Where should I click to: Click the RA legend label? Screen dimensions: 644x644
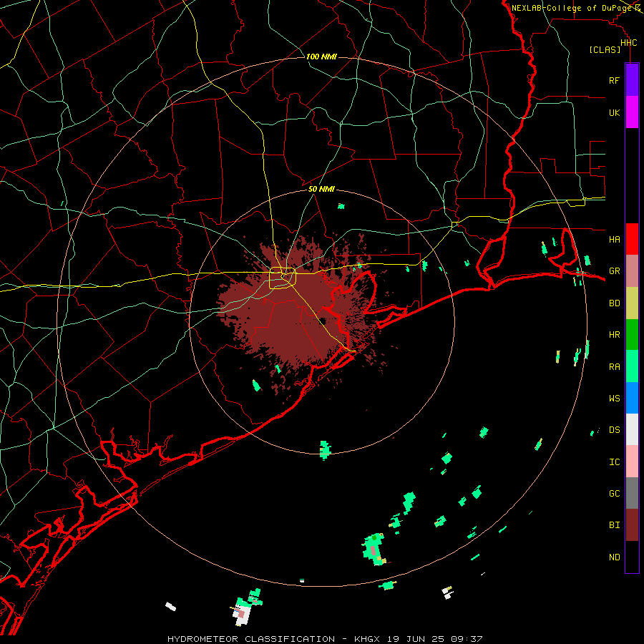[x=614, y=367]
